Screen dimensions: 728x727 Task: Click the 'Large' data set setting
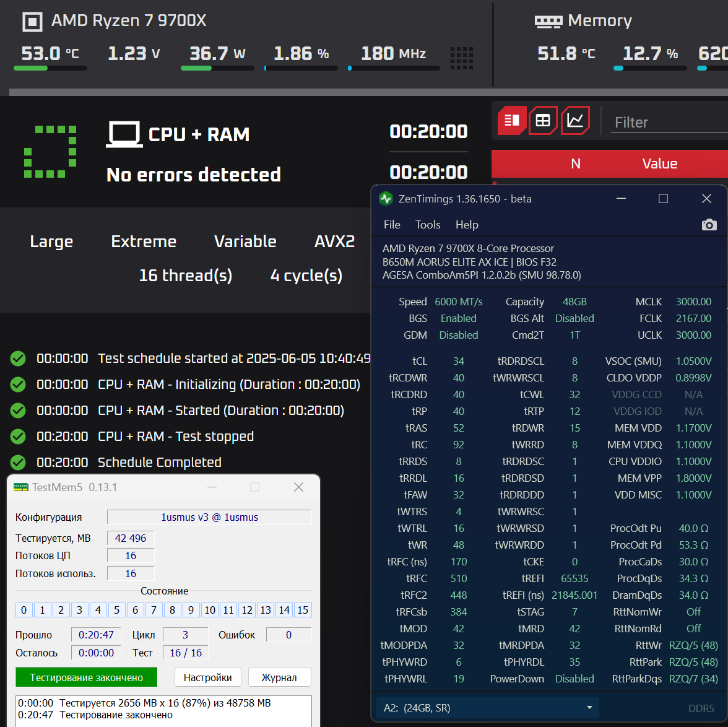click(x=51, y=242)
